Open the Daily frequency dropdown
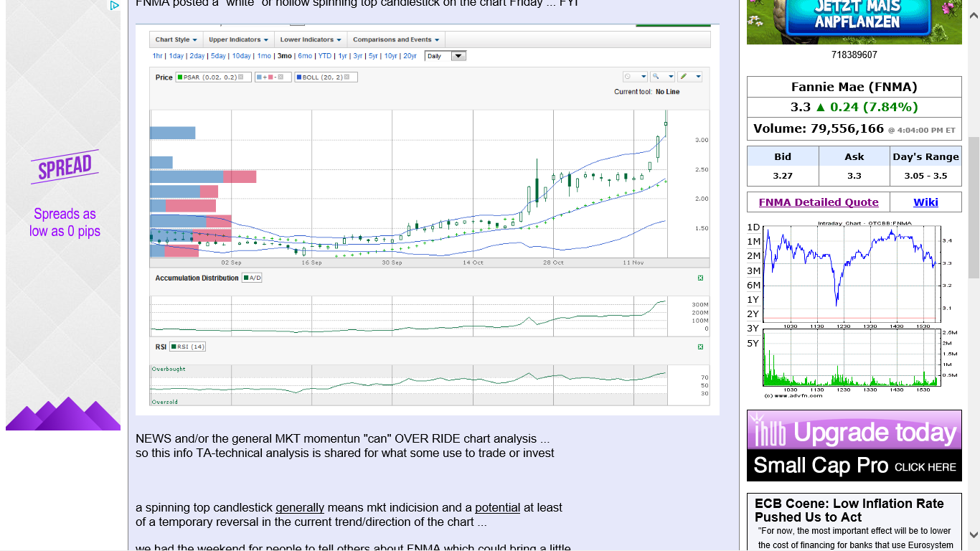The height and width of the screenshot is (551, 980). pos(445,56)
